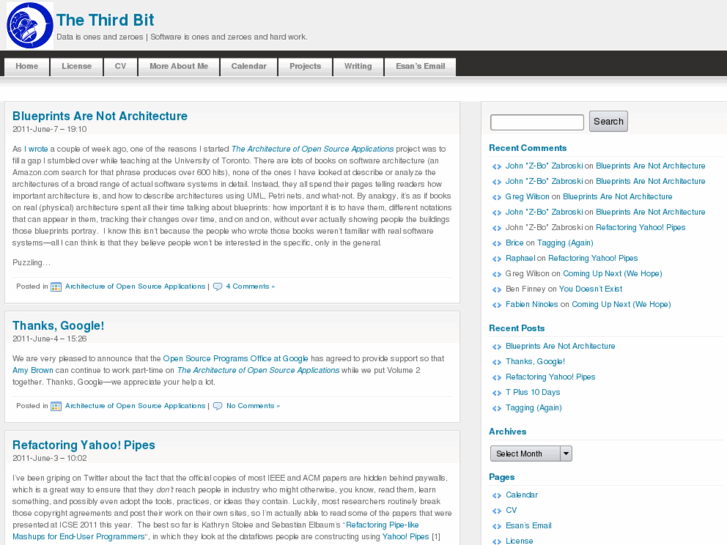The image size is (727, 545).
Task: Open Thanks, Google! in Recent Posts
Action: pos(535,361)
